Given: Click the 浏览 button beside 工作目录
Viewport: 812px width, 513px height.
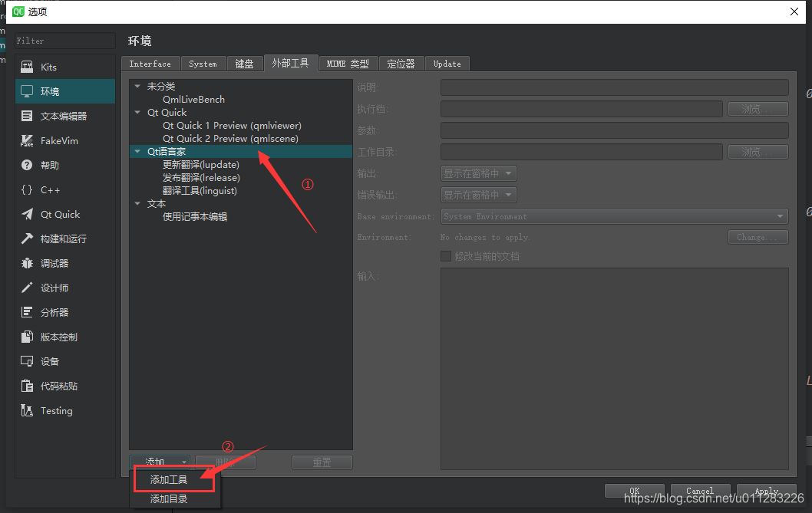Looking at the screenshot, I should 758,152.
